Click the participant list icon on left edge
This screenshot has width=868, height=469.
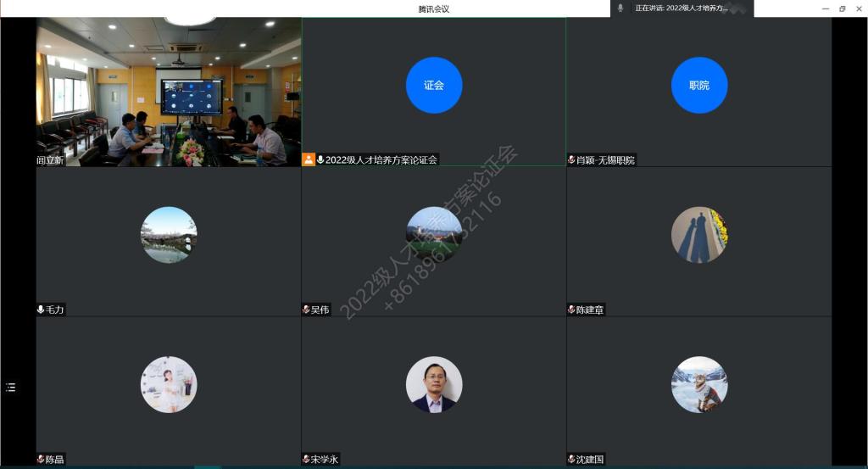point(10,388)
